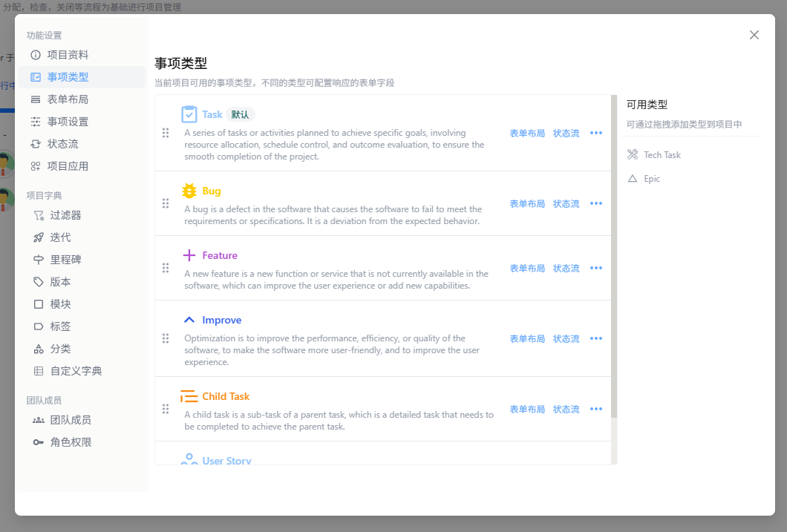Open 表单布局 link for Feature

point(527,269)
